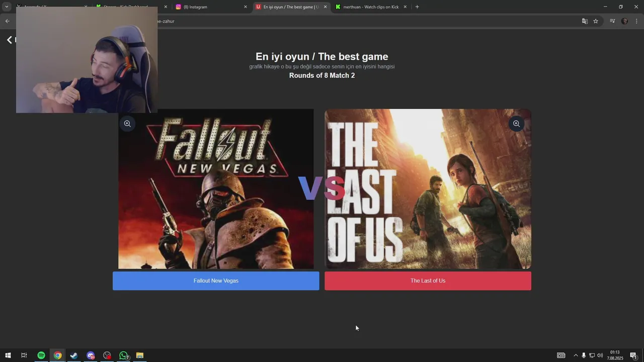Screen dimensions: 644x362
Task: Open a new browser tab
Action: (417, 7)
